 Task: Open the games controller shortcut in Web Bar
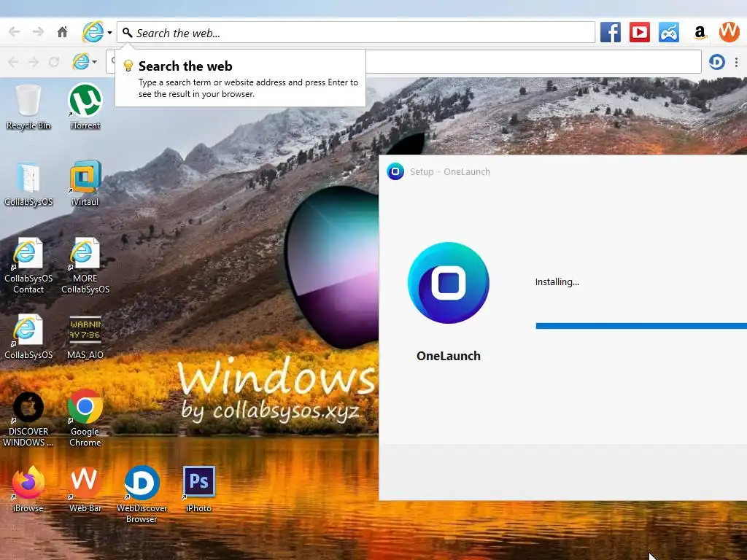669,32
